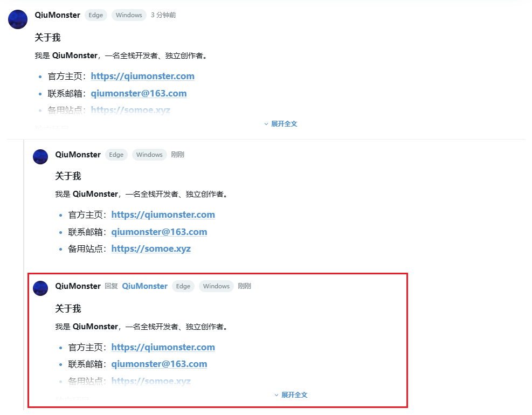This screenshot has height=415, width=532.
Task: Open https://qiumonster.com link in second comment
Action: (163, 215)
